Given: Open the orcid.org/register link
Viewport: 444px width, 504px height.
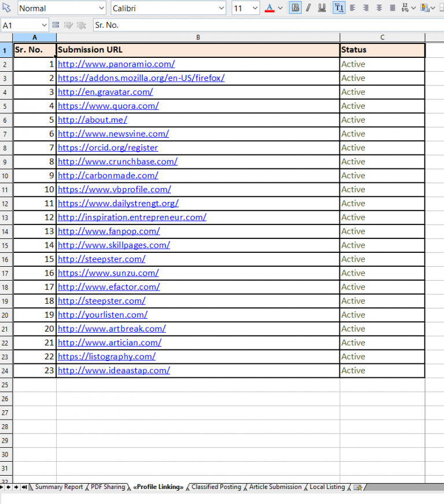Looking at the screenshot, I should point(108,148).
